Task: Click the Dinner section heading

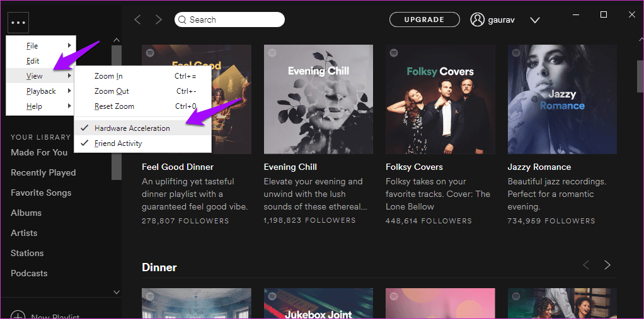Action: tap(159, 267)
